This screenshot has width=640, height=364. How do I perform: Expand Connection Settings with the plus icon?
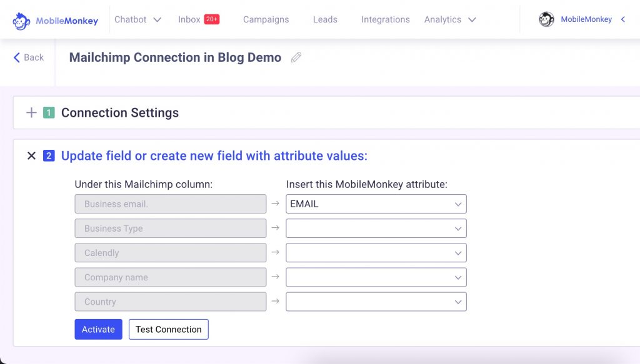[31, 113]
